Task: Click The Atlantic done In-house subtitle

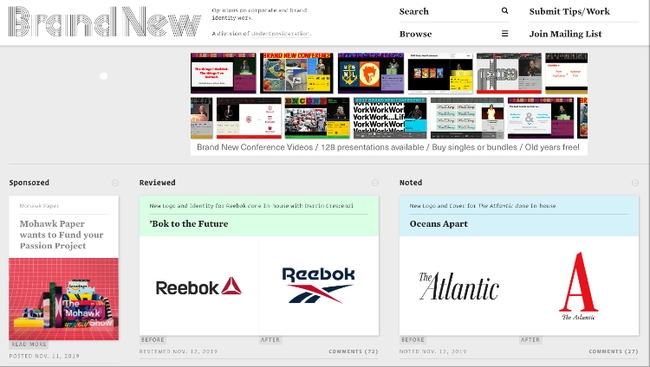Action: tap(483, 206)
